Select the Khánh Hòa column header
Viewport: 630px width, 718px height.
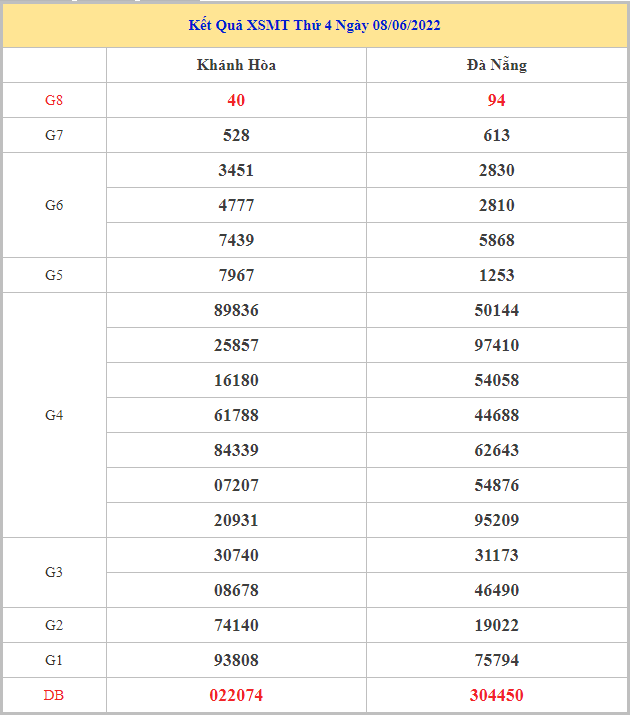[x=236, y=65]
